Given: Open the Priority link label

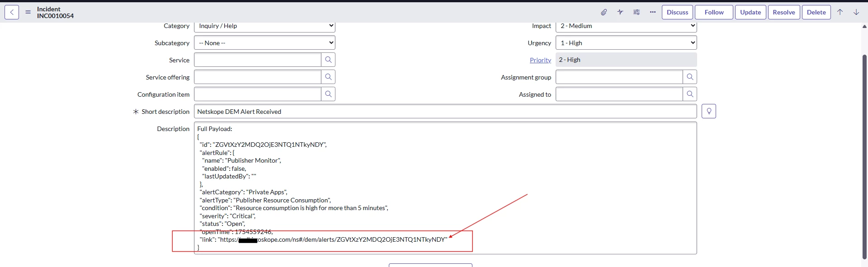Looking at the screenshot, I should point(540,60).
